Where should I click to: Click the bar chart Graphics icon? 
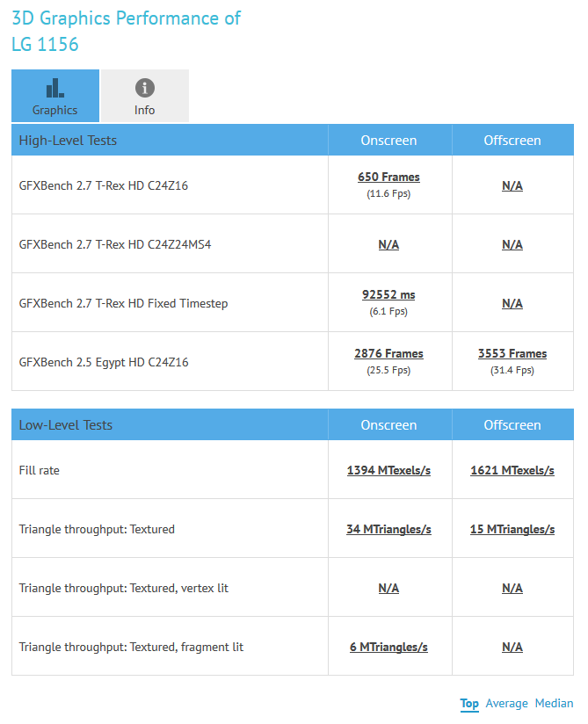pyautogui.click(x=55, y=88)
